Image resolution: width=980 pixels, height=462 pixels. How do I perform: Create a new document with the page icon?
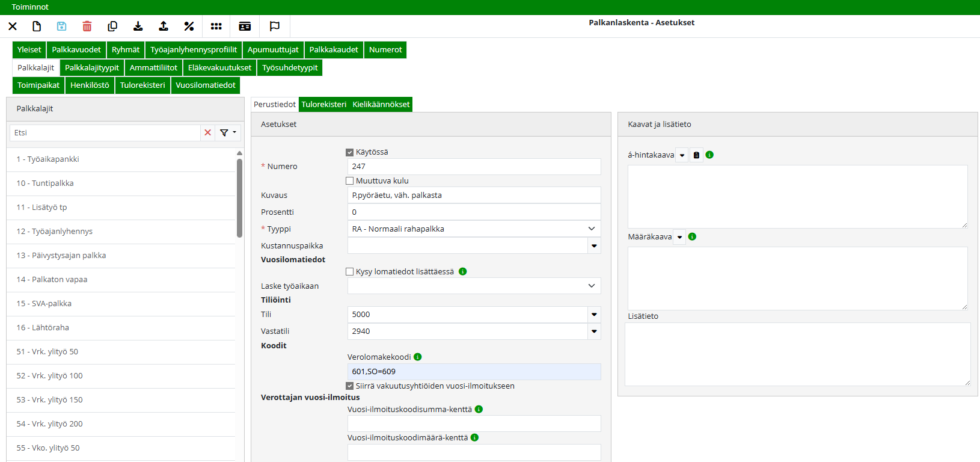pos(37,26)
